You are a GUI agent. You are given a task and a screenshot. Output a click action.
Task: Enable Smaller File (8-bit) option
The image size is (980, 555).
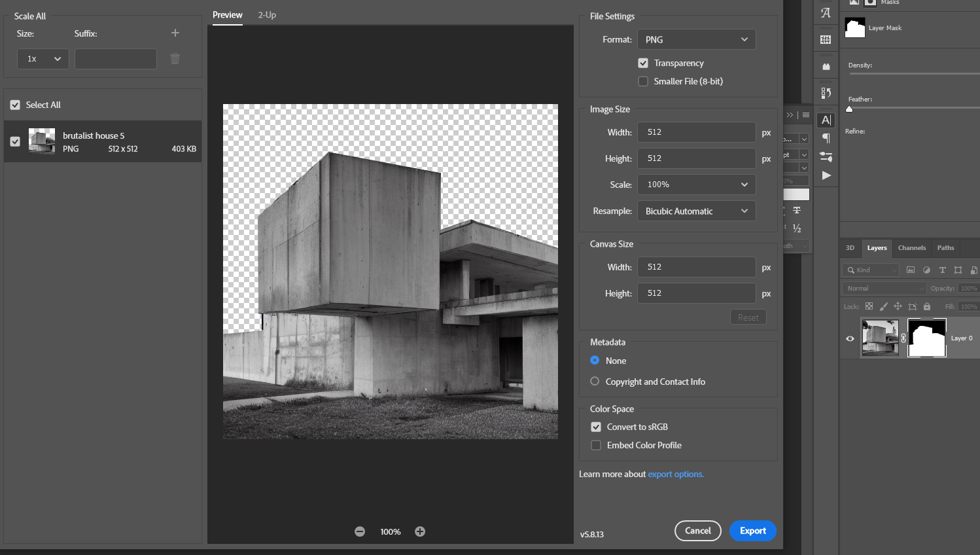643,81
